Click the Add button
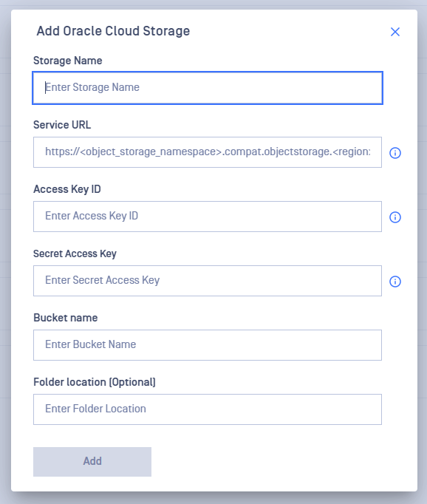 92,462
